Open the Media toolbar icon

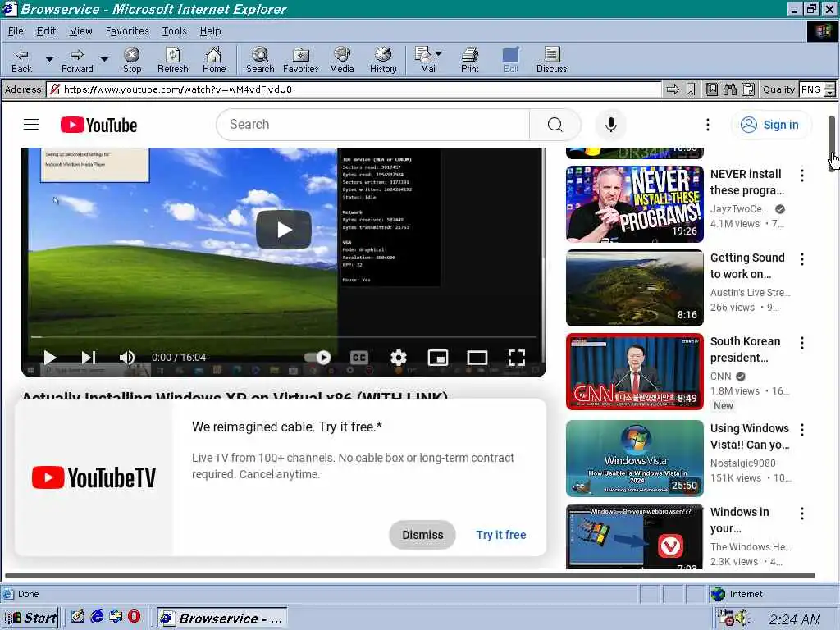tap(342, 60)
